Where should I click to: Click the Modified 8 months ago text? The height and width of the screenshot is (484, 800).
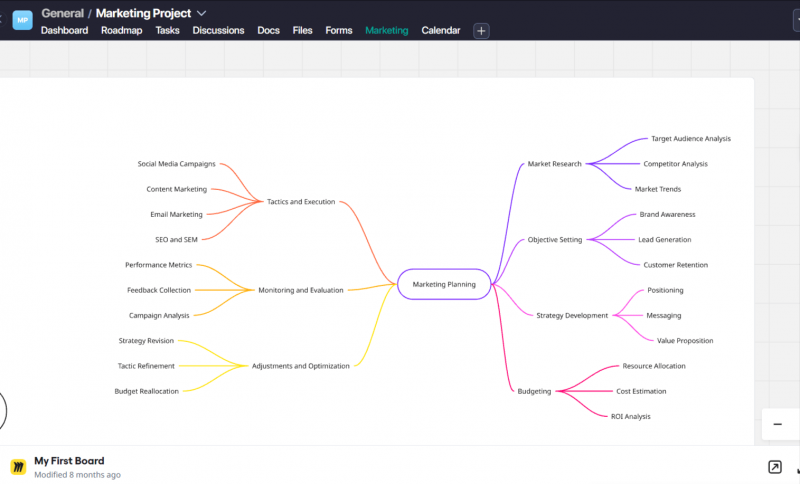click(78, 475)
